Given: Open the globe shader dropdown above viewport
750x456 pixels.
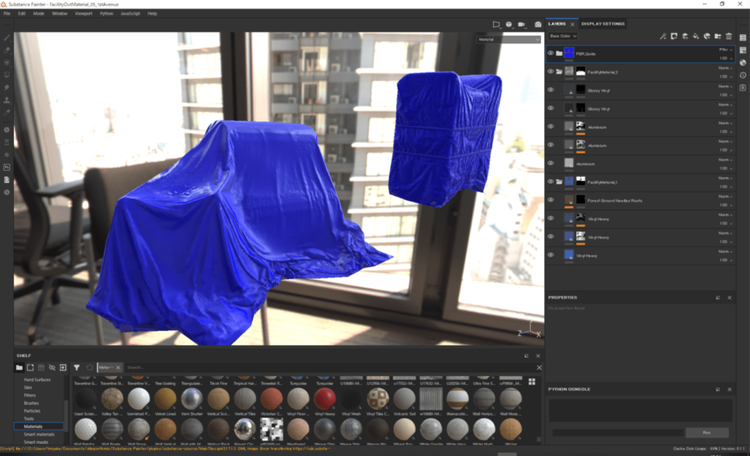Looking at the screenshot, I should point(509,24).
